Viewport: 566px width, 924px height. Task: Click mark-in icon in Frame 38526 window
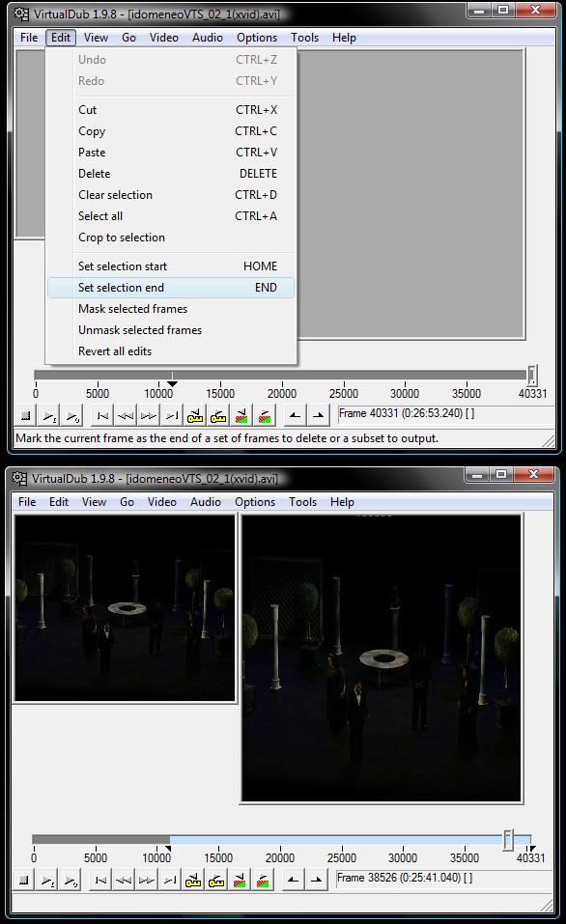coord(293,881)
